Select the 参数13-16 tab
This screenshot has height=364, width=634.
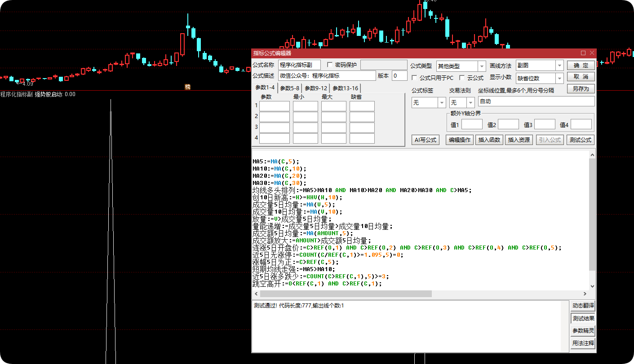[346, 88]
